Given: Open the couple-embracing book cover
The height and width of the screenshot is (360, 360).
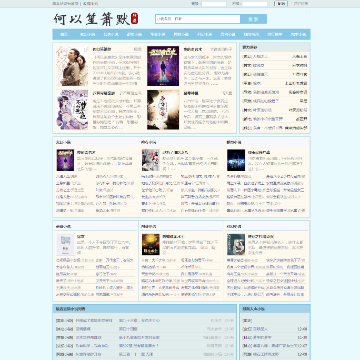Looking at the screenshot, I should click(72, 66).
